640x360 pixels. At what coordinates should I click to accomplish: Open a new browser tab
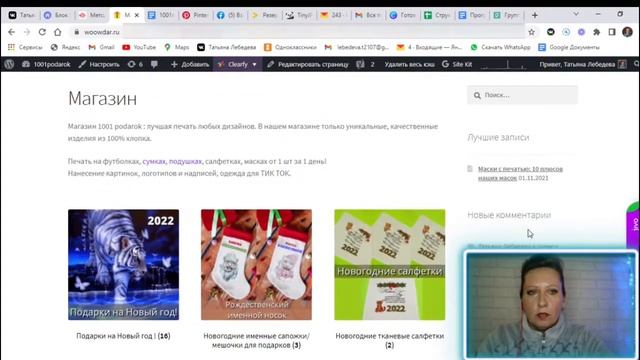pyautogui.click(x=535, y=15)
